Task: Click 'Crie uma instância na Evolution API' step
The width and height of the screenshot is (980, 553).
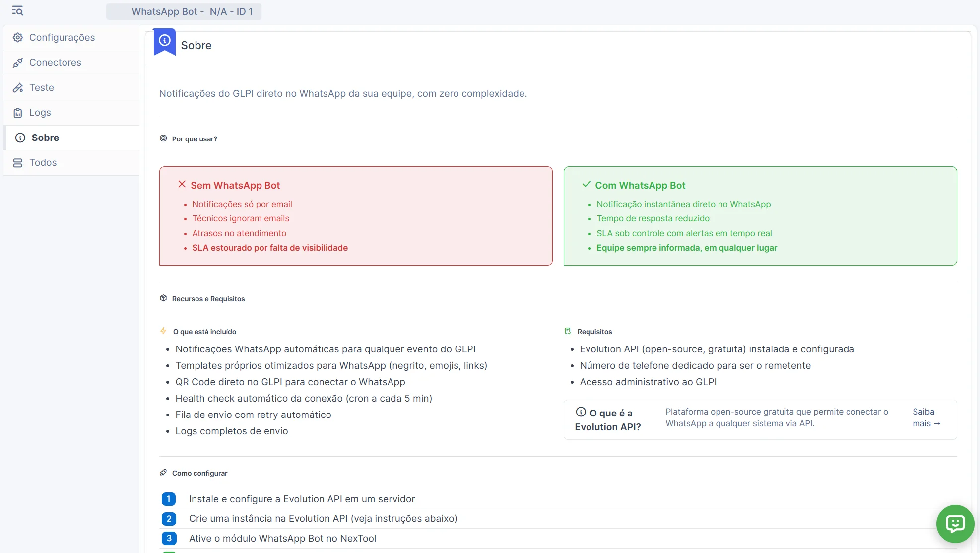Action: click(323, 519)
